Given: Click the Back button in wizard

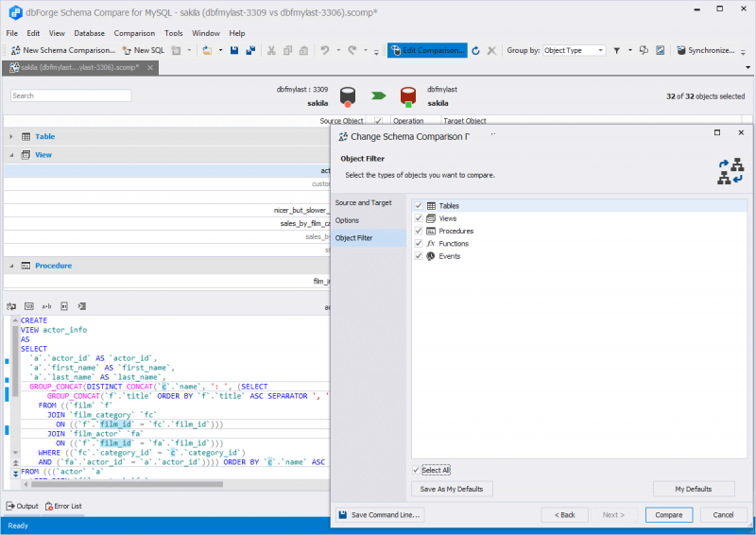Looking at the screenshot, I should click(564, 515).
